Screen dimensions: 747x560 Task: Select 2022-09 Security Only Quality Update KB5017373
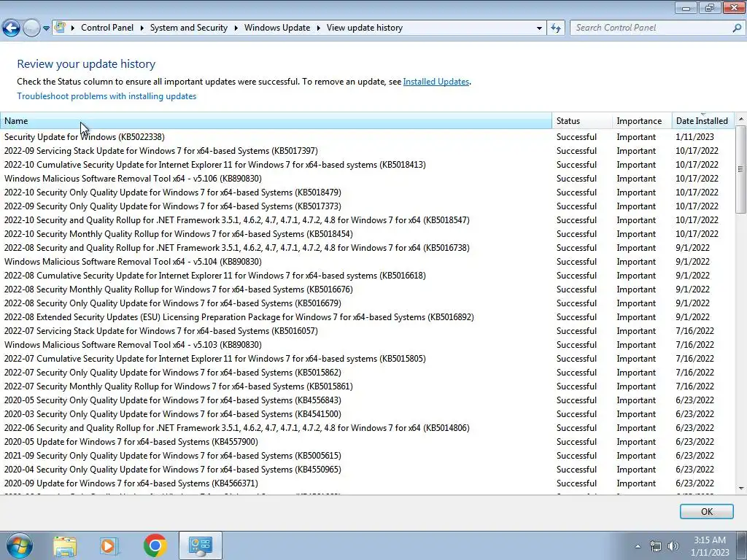[x=367, y=206]
